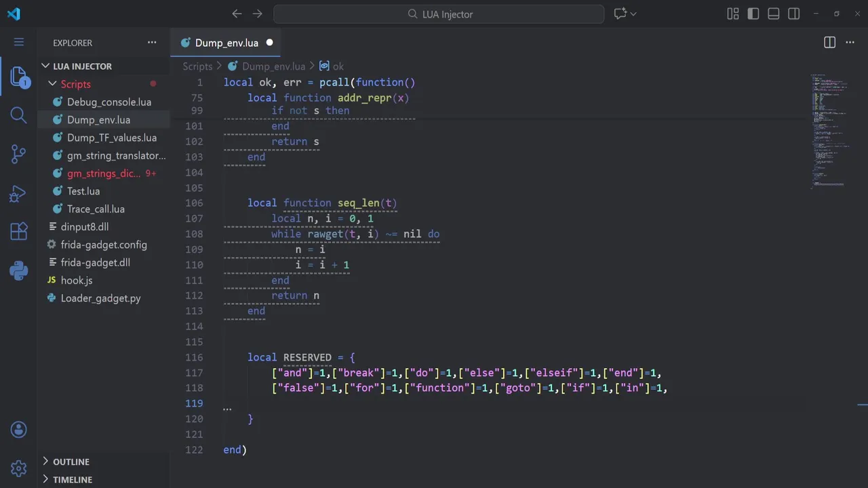The height and width of the screenshot is (488, 868).
Task: Open the Run and Debug view
Action: 19,193
